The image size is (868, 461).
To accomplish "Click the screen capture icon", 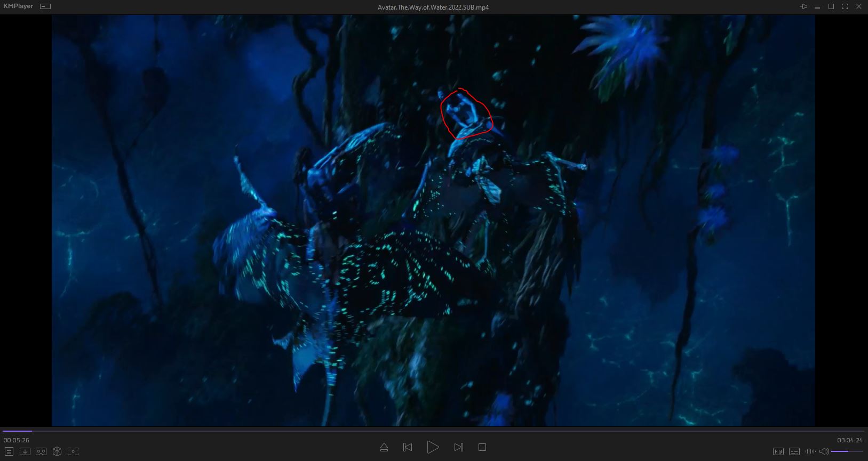I will pos(73,451).
